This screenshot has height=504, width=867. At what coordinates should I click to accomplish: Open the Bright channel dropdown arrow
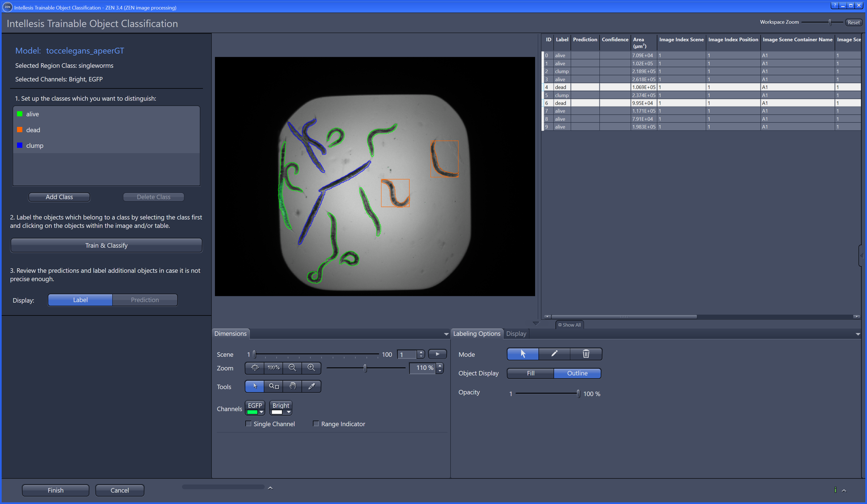coord(289,412)
